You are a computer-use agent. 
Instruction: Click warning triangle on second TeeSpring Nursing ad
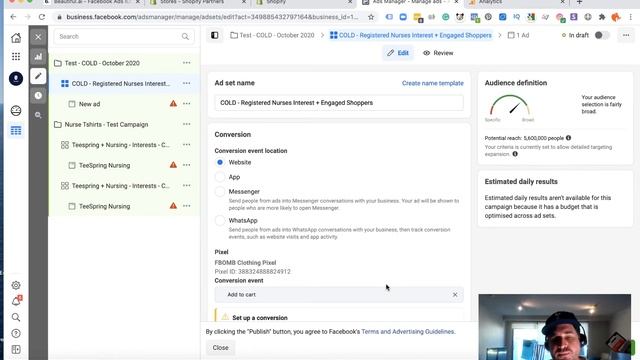coord(173,206)
